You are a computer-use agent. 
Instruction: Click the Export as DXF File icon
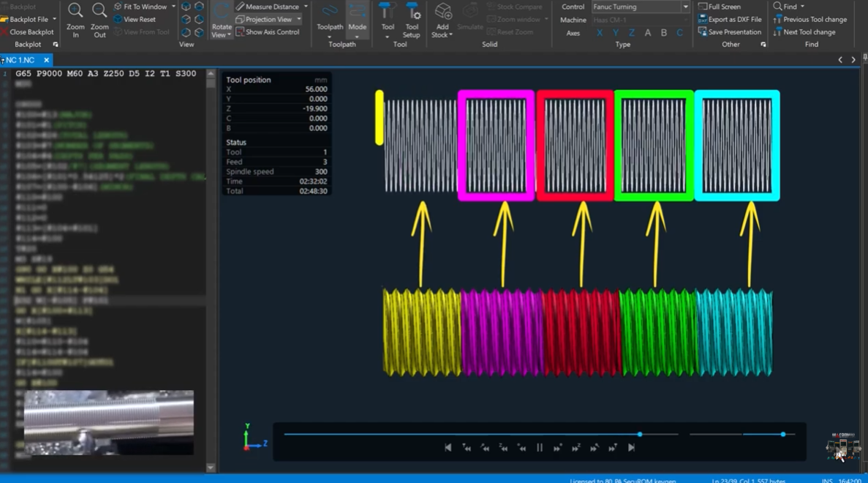coord(703,20)
